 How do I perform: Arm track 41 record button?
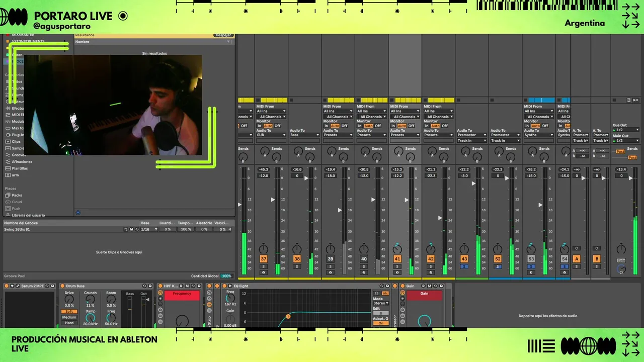397,273
